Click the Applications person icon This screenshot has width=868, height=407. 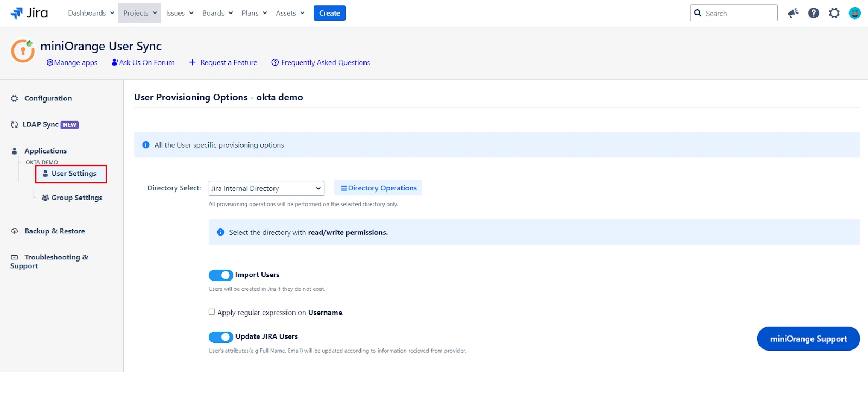tap(15, 151)
